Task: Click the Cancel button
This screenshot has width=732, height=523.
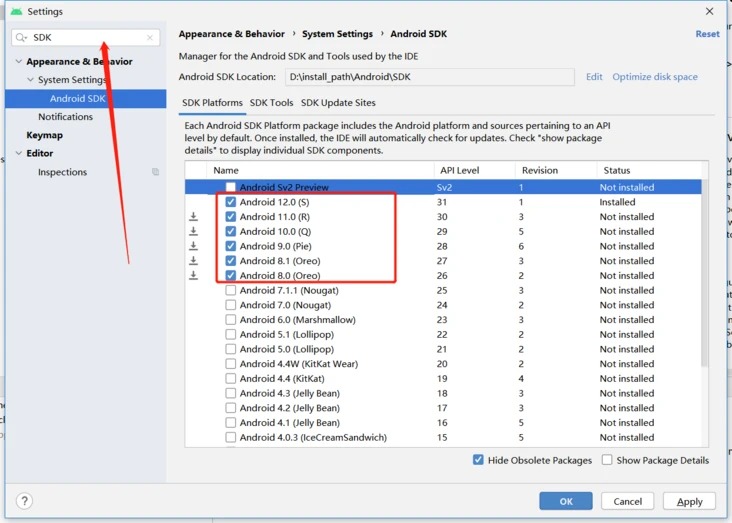Action: (x=627, y=501)
